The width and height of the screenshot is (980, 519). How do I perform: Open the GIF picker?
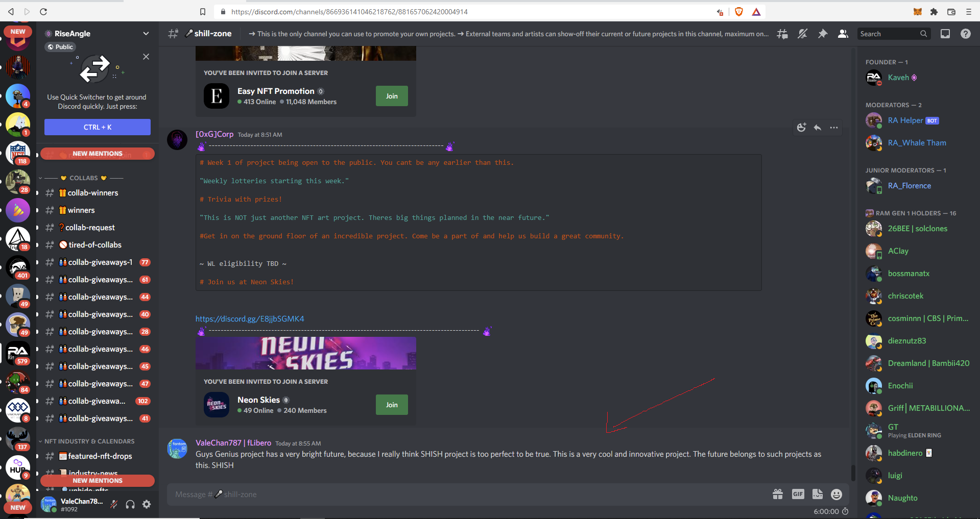click(x=798, y=494)
